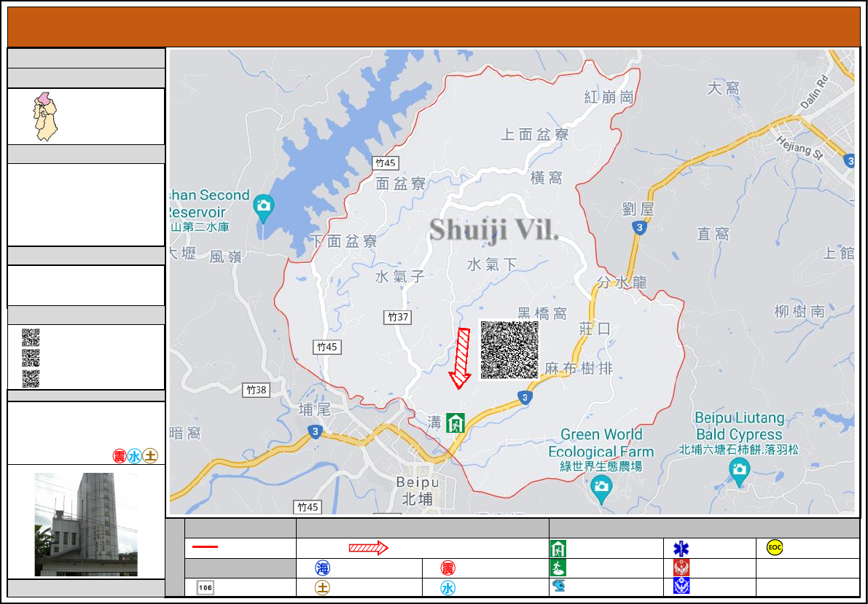Click the blue 水 icon in the left panel
This screenshot has width=868, height=604.
click(135, 456)
